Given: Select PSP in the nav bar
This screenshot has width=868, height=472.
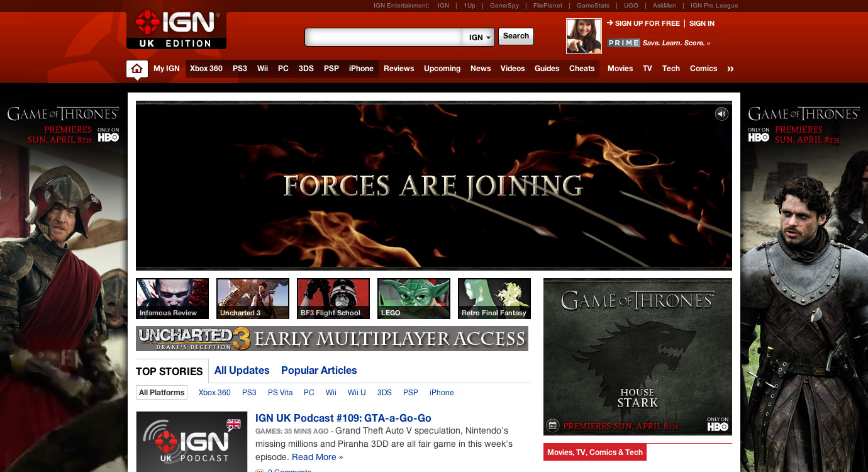Looking at the screenshot, I should [331, 69].
